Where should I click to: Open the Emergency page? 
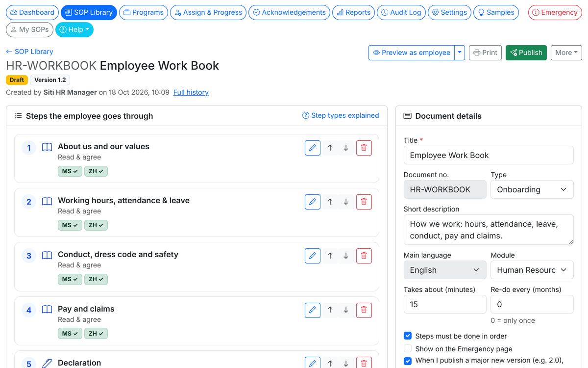pyautogui.click(x=555, y=12)
